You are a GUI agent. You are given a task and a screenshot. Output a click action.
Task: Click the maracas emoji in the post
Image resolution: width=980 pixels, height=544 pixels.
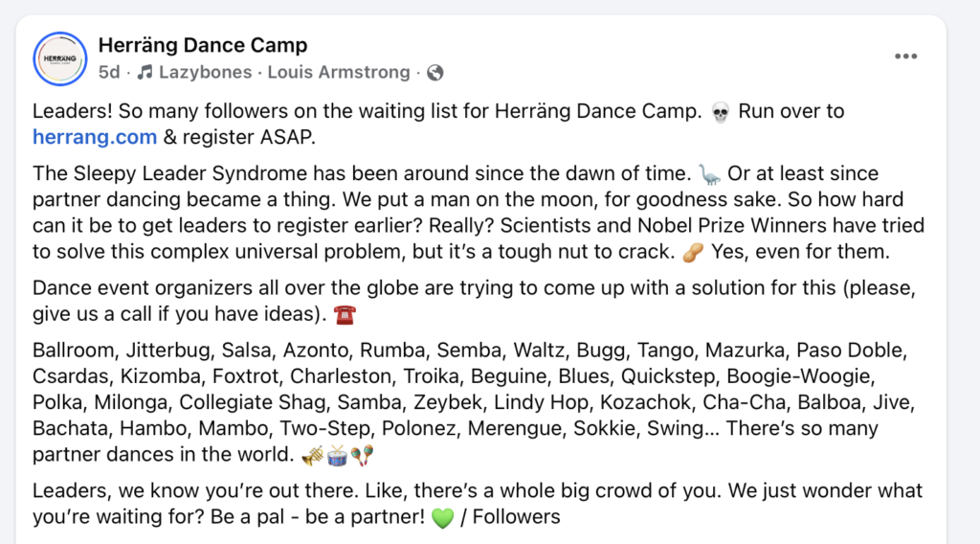tap(362, 454)
